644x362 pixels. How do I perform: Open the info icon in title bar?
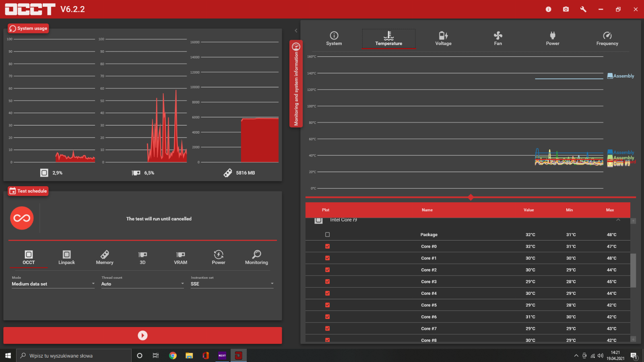pyautogui.click(x=548, y=9)
